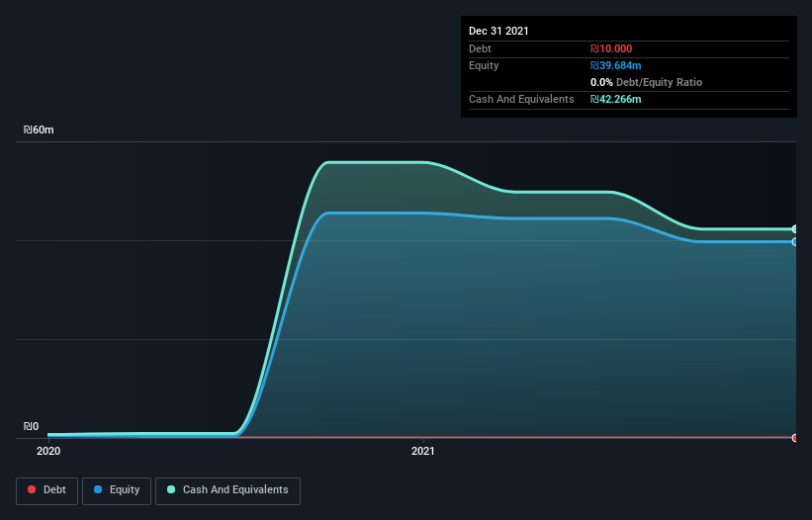Click the 2021 x-axis label

click(423, 451)
